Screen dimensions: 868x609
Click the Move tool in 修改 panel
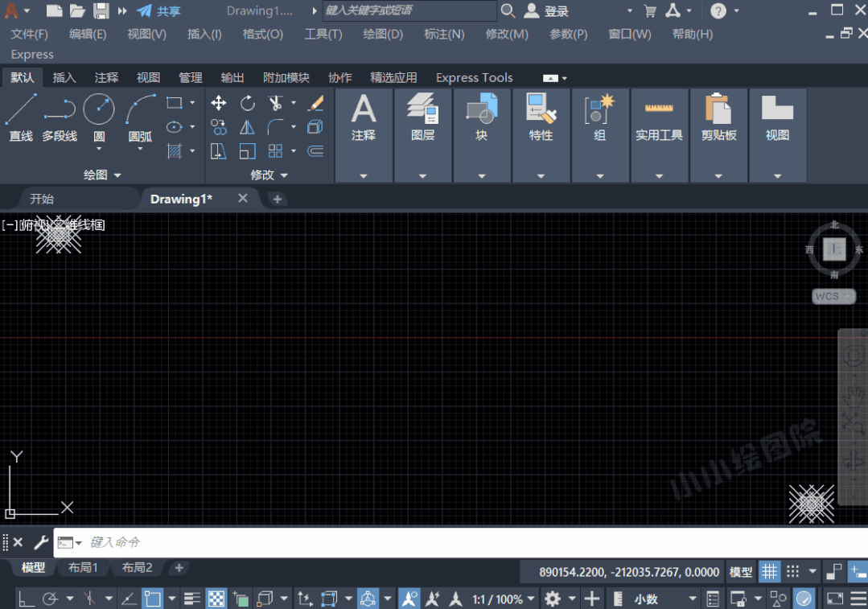pyautogui.click(x=219, y=103)
